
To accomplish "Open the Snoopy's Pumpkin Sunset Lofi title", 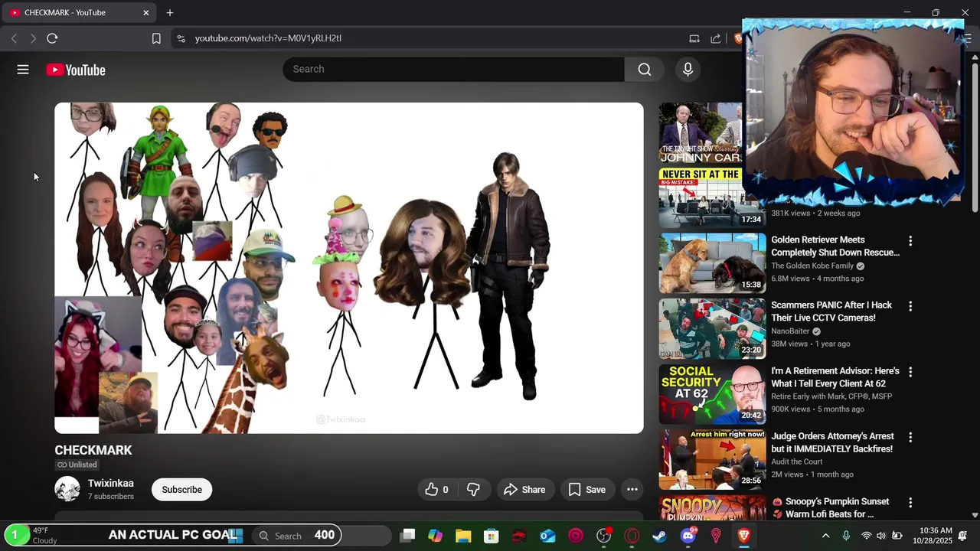I will [831, 508].
